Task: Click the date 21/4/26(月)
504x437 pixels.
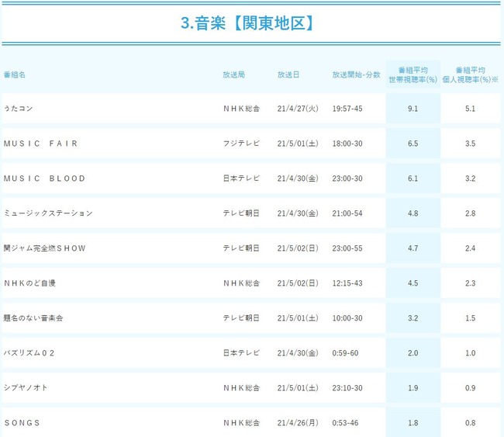Action: [298, 422]
